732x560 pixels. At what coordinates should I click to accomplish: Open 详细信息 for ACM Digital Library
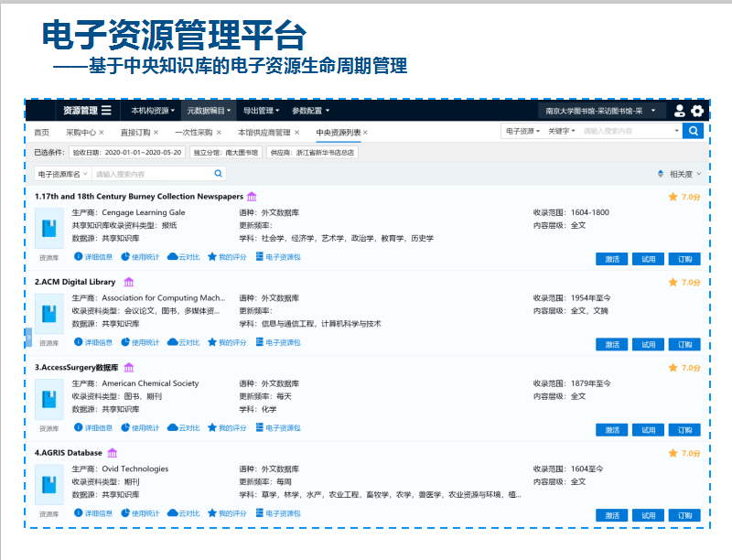coord(93,342)
